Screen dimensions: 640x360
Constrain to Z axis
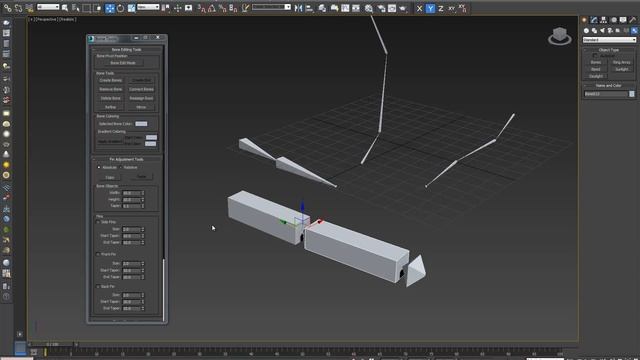tap(441, 8)
